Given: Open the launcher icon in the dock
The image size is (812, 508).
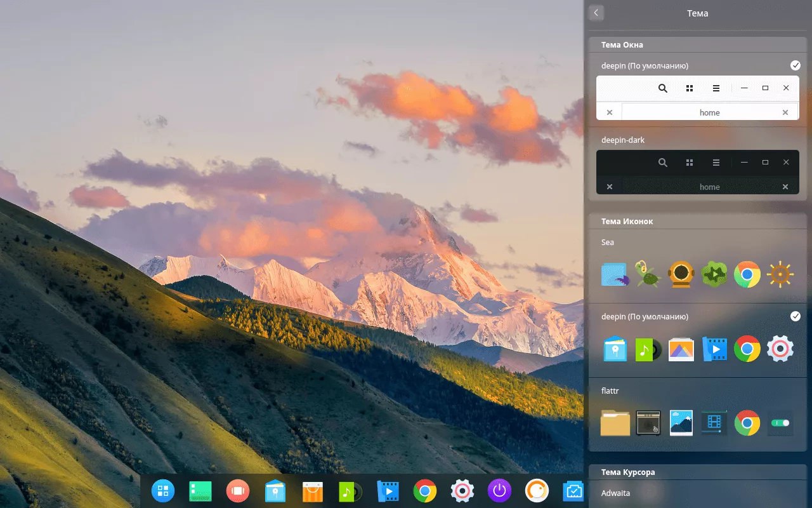Looking at the screenshot, I should (163, 490).
